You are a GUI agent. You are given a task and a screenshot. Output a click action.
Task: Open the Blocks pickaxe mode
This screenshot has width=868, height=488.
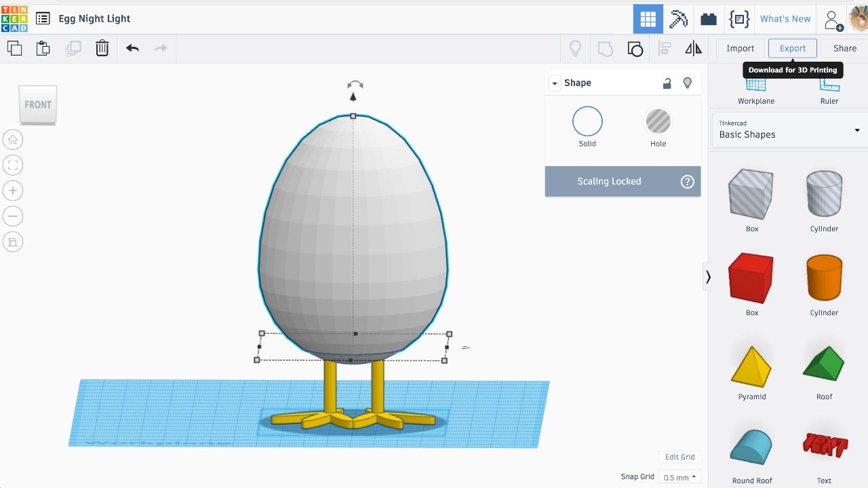tap(678, 19)
